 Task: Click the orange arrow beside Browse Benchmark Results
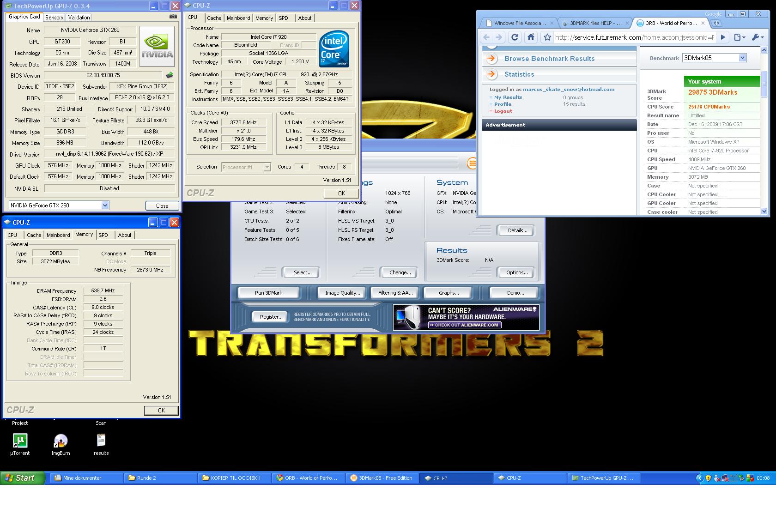(x=491, y=58)
